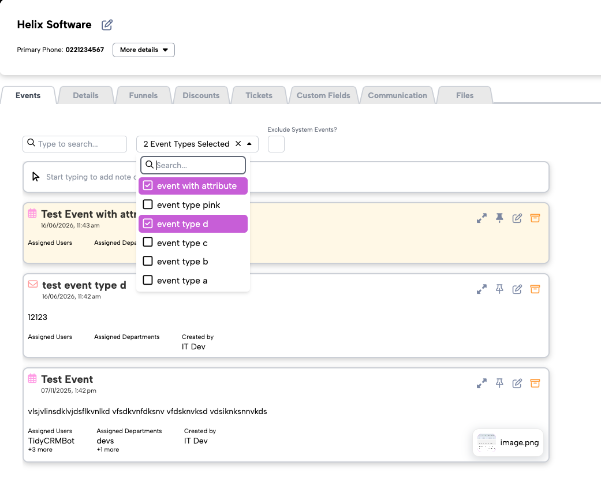Click the TidyCRMBot assigned user name
This screenshot has width=601, height=477.
click(51, 441)
